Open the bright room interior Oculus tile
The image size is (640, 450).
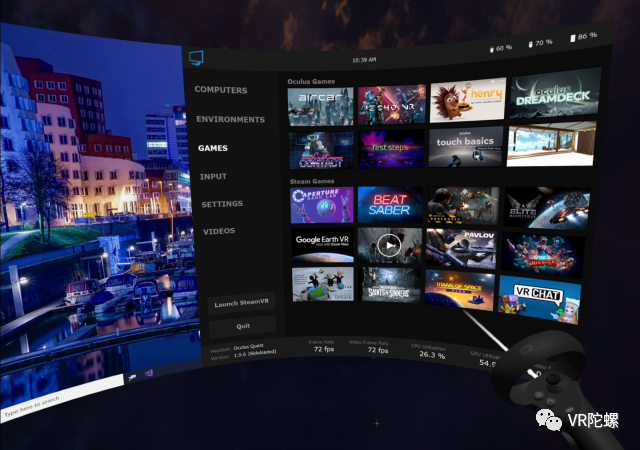551,144
